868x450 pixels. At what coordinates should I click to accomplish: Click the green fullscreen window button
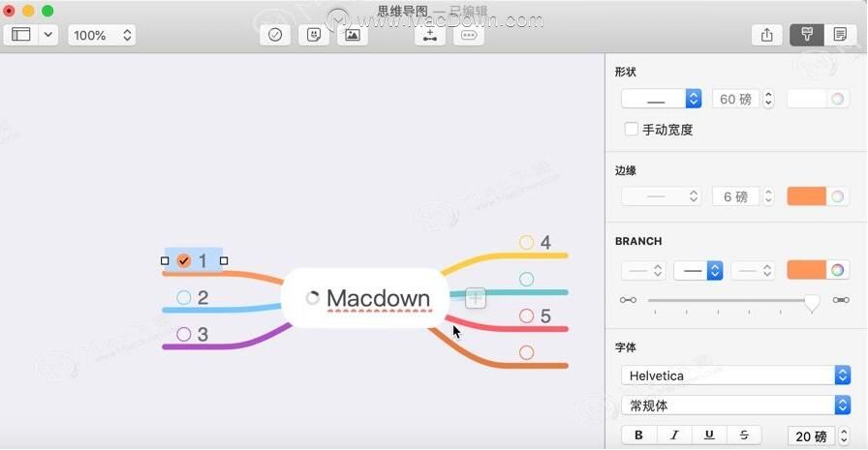pos(47,11)
